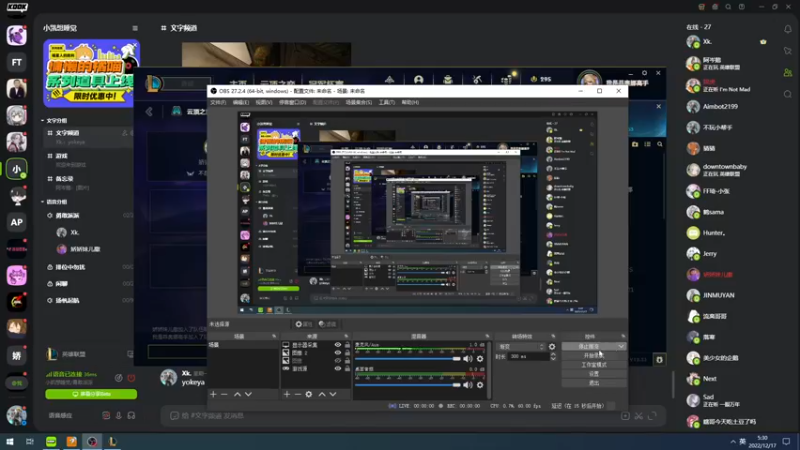Open OBS 场景集合(S) menu
Image resolution: width=800 pixels, height=450 pixels.
[359, 103]
